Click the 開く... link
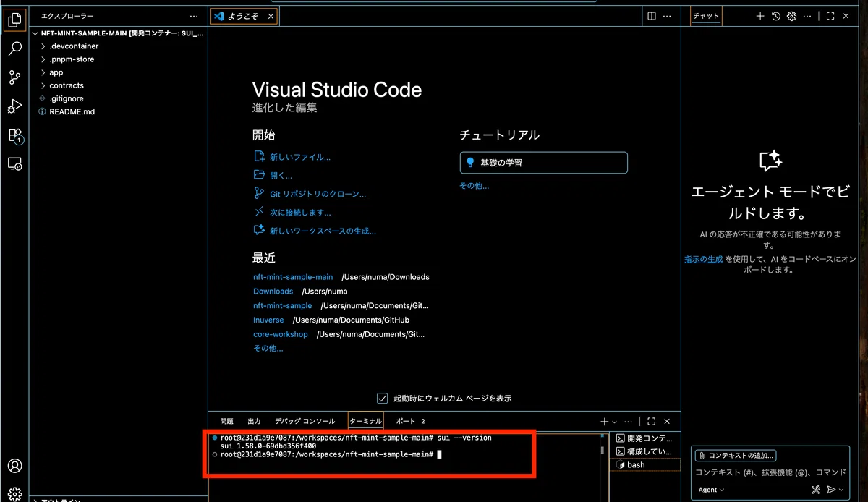Image resolution: width=868 pixels, height=502 pixels. (x=281, y=176)
